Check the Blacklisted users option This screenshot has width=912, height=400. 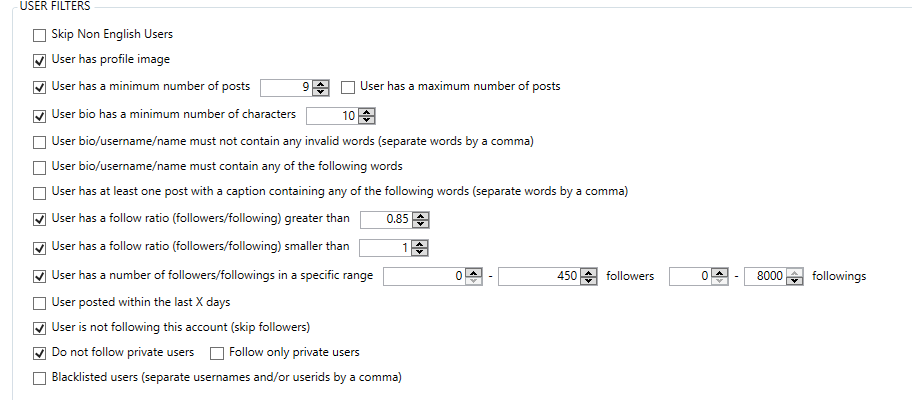click(x=40, y=378)
